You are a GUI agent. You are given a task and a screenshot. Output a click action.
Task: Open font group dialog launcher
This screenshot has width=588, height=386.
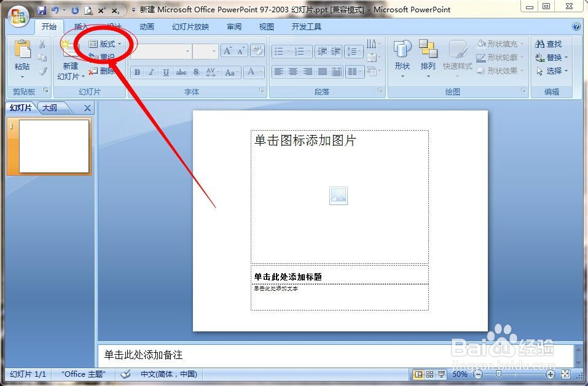coord(262,90)
